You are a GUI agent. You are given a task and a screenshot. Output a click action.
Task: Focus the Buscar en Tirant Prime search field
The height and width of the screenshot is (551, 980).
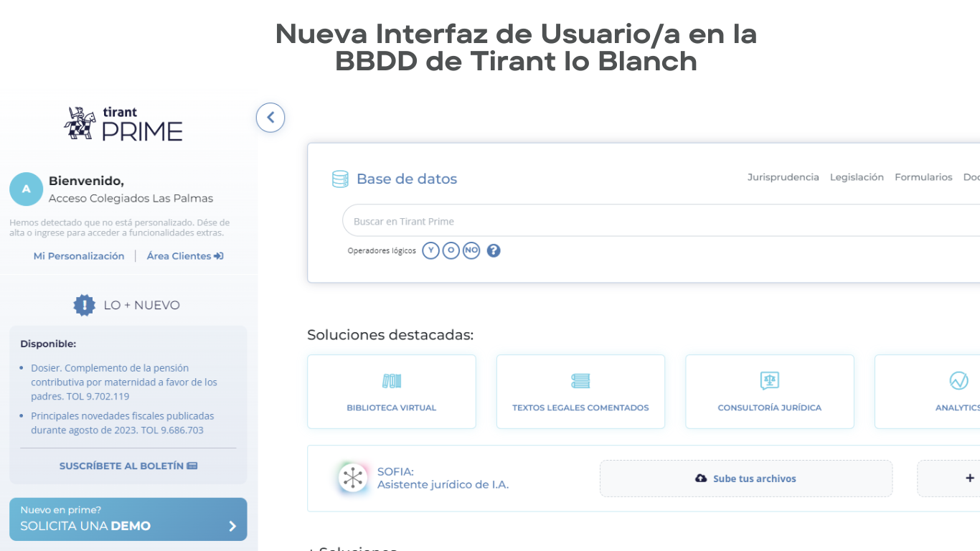click(x=661, y=221)
